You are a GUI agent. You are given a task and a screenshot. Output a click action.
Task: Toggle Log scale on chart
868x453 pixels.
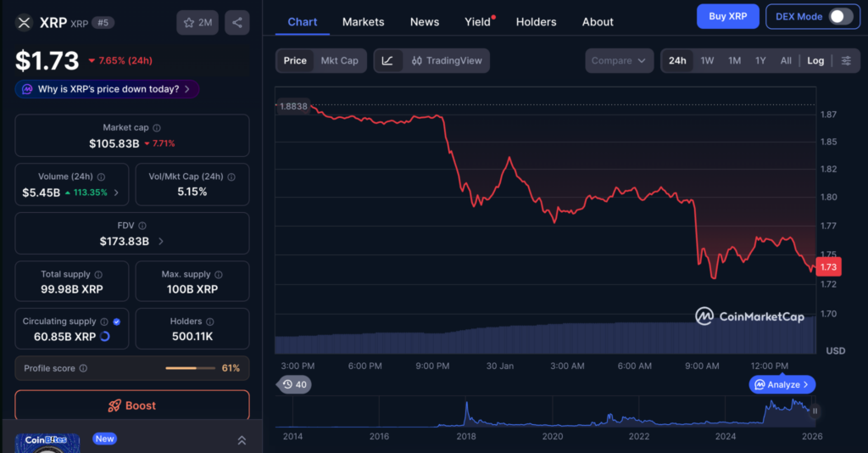(x=815, y=61)
